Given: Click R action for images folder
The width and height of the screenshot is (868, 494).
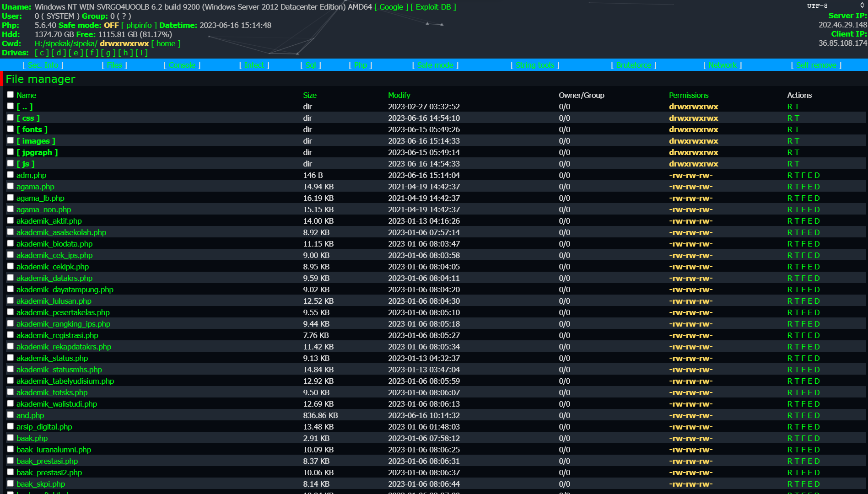Looking at the screenshot, I should (x=790, y=141).
